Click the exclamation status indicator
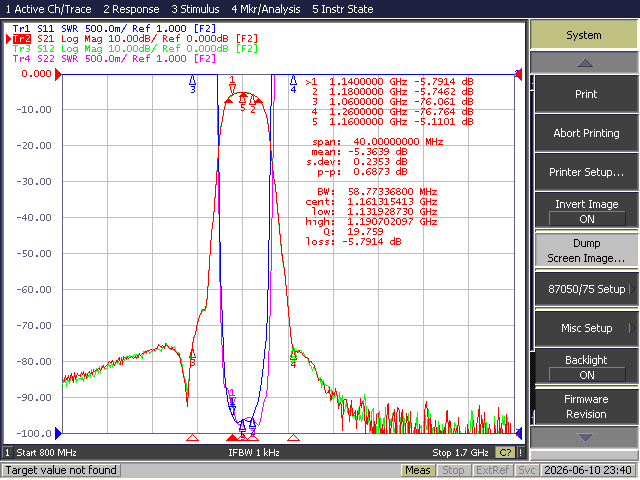Screen dimensions: 640x480 click(x=520, y=453)
